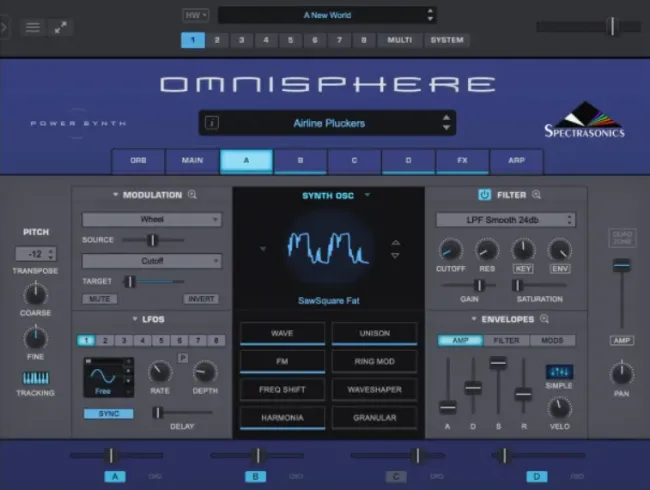Open the Cutoff target dropdown
The height and width of the screenshot is (490, 650).
[152, 261]
